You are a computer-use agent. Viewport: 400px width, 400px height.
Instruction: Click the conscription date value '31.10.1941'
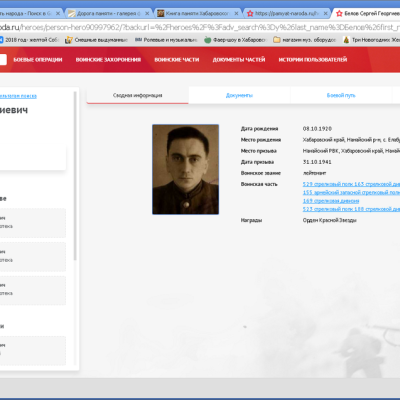[x=317, y=162]
